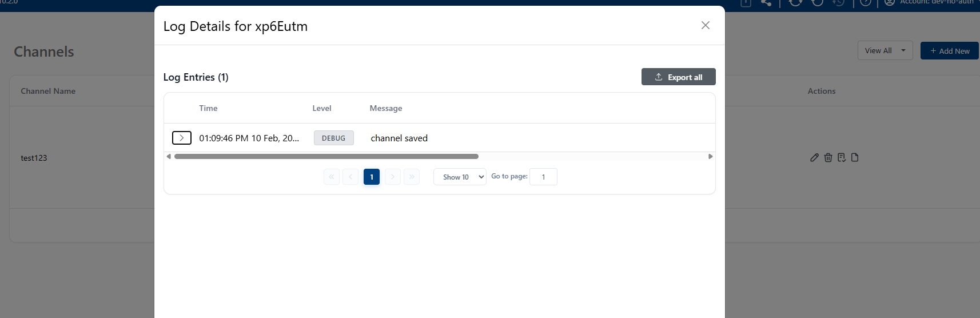This screenshot has width=980, height=318.
Task: Go to the previous page of log entries
Action: [350, 177]
